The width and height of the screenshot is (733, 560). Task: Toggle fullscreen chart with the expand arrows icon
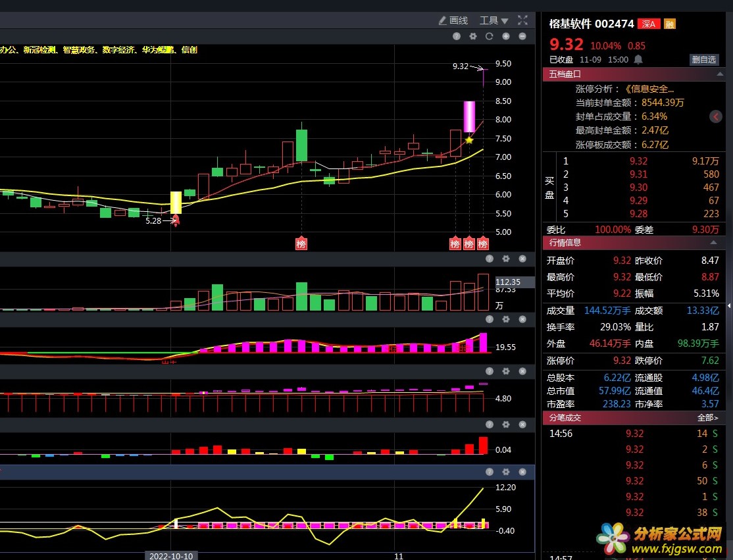pos(522,20)
